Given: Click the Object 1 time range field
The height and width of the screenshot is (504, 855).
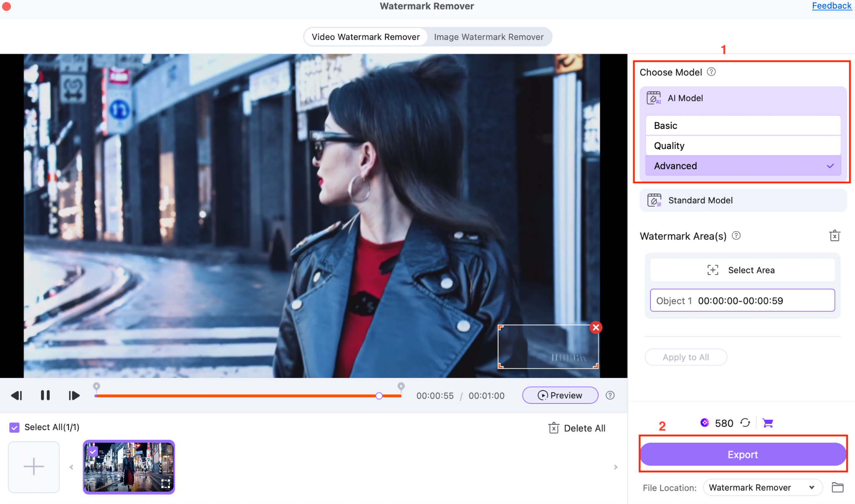Looking at the screenshot, I should [x=742, y=300].
